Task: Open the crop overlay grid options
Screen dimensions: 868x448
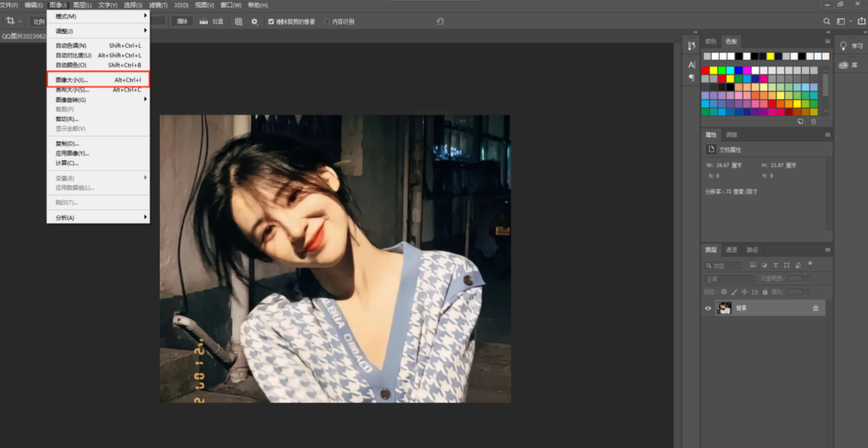Action: 238,21
